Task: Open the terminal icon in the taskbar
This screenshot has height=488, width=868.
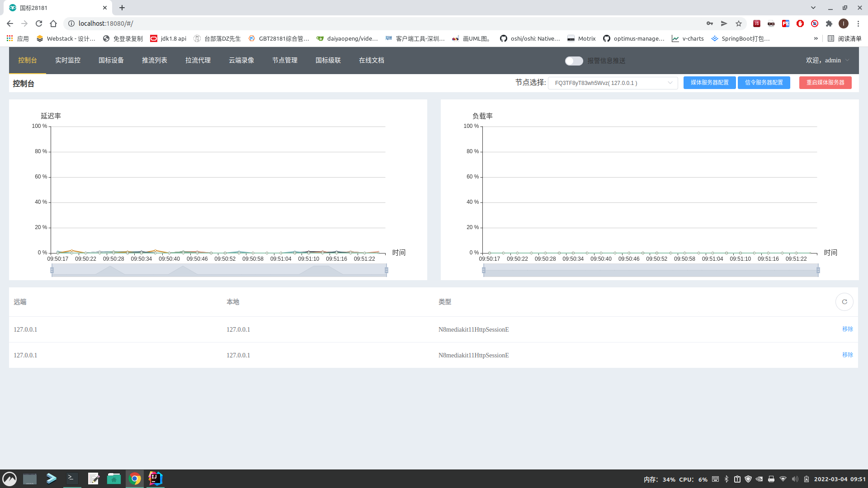Action: 72,479
